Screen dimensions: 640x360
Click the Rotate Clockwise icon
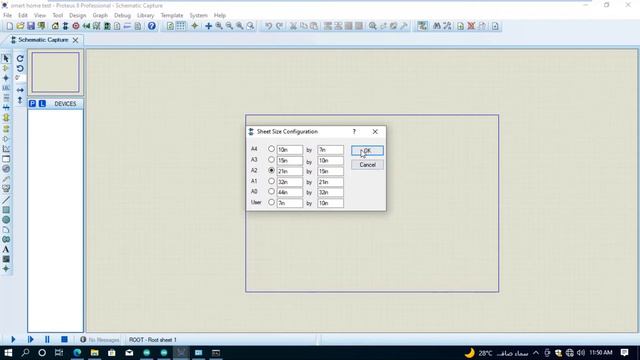click(20, 59)
